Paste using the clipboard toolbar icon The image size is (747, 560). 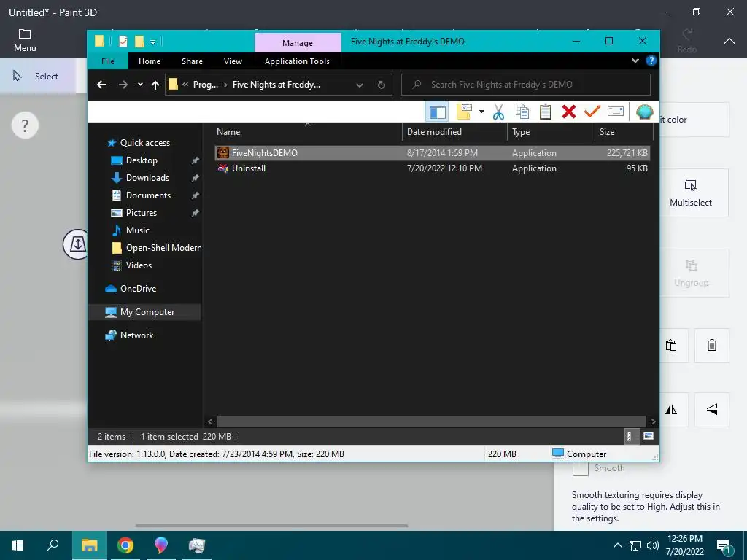coord(546,112)
